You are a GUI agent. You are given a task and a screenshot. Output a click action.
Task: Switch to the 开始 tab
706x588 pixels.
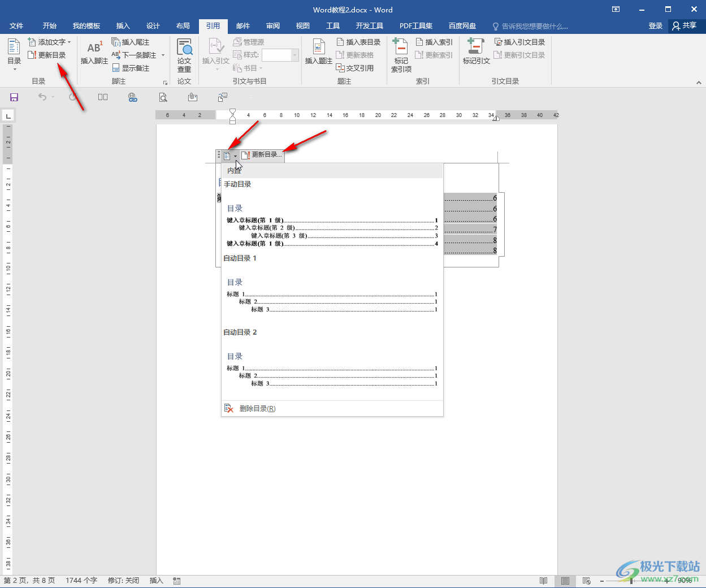coord(50,26)
